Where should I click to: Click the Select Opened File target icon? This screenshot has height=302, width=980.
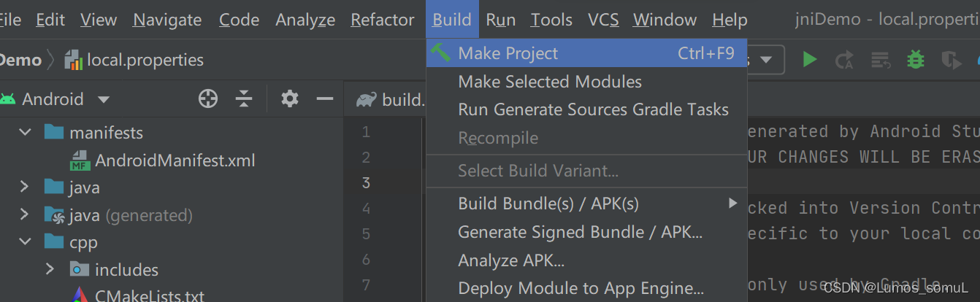click(208, 98)
